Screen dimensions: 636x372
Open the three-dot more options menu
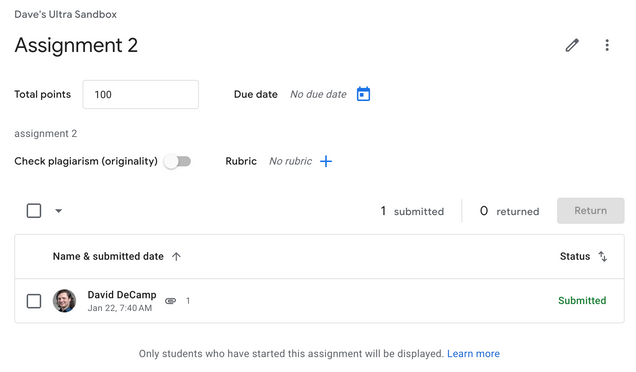point(607,45)
